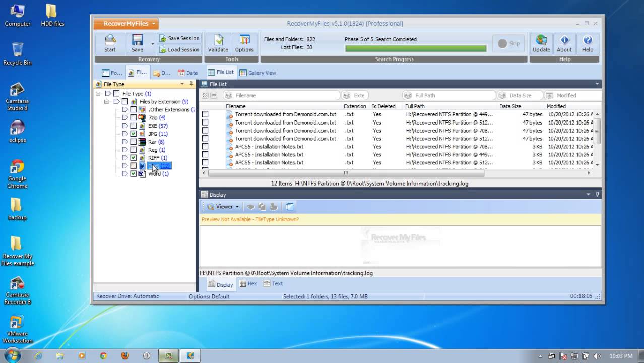The height and width of the screenshot is (363, 644).
Task: Click the Filename filter field
Action: tap(282, 95)
